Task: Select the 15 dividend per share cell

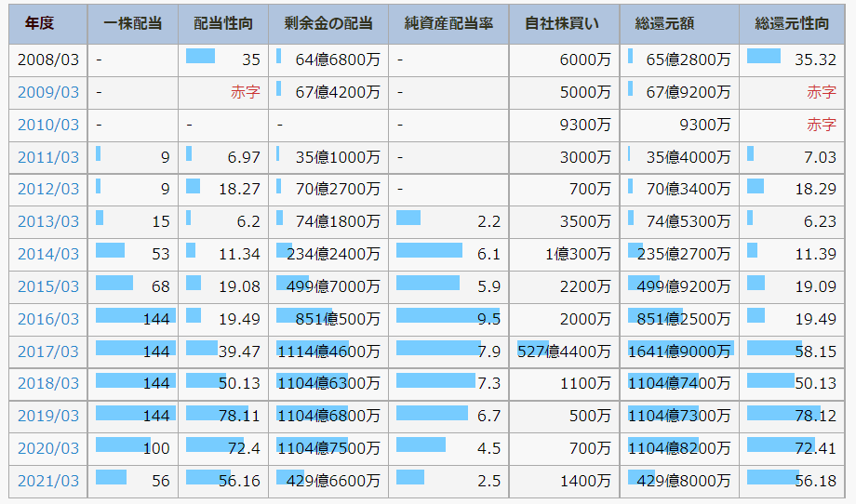Action: coord(133,222)
